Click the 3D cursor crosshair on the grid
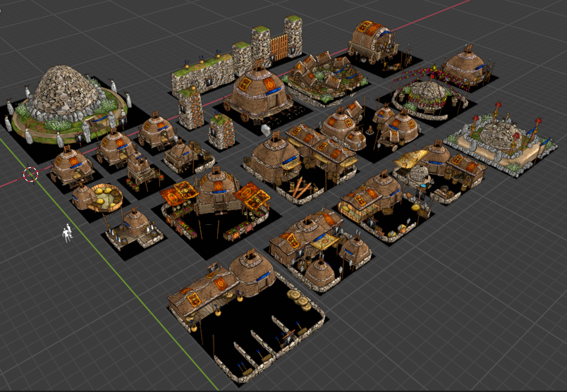Screen dimensions: 567x392 coord(30,174)
